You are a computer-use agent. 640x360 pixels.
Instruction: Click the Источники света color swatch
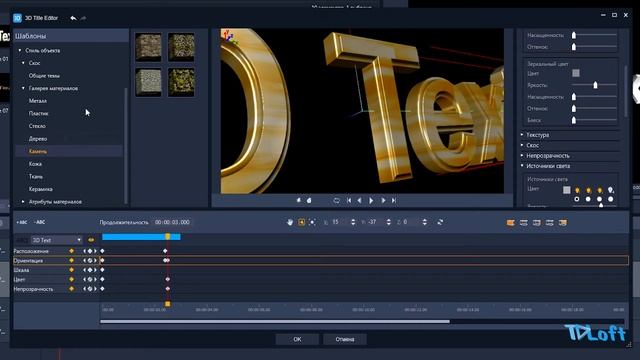567,190
